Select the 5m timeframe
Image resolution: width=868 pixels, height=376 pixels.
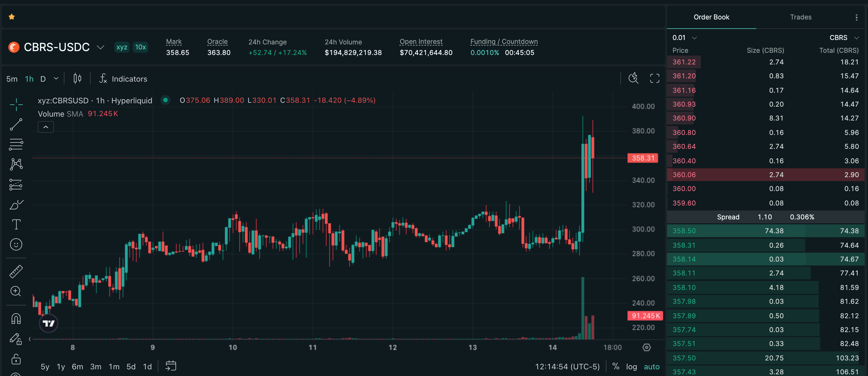pyautogui.click(x=12, y=79)
